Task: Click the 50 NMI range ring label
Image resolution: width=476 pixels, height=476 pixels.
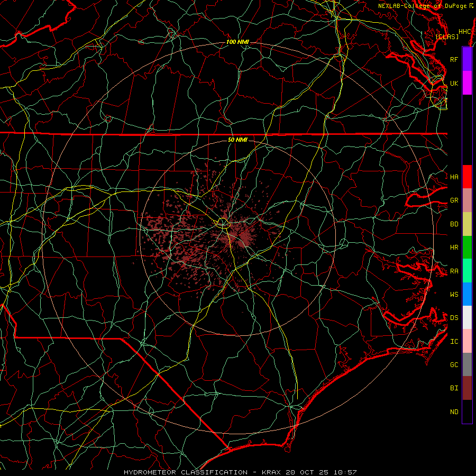Action: point(237,140)
